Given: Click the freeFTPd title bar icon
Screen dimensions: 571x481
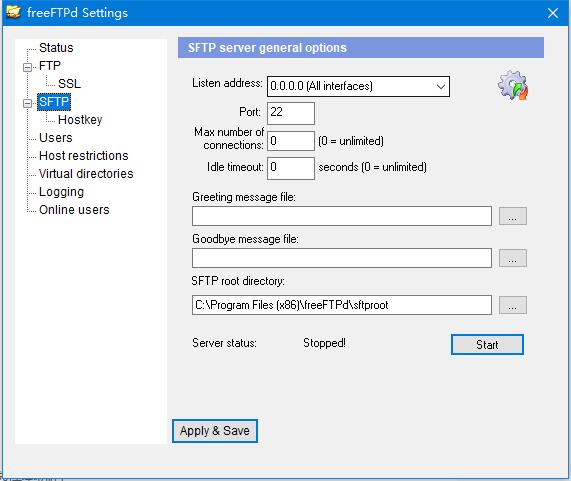Looking at the screenshot, I should tap(13, 12).
